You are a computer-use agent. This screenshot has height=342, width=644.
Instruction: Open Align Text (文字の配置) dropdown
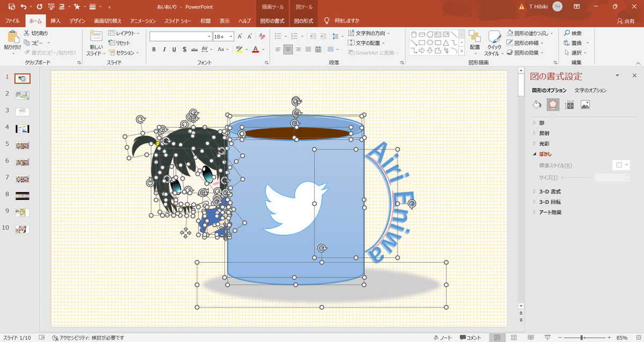[367, 43]
